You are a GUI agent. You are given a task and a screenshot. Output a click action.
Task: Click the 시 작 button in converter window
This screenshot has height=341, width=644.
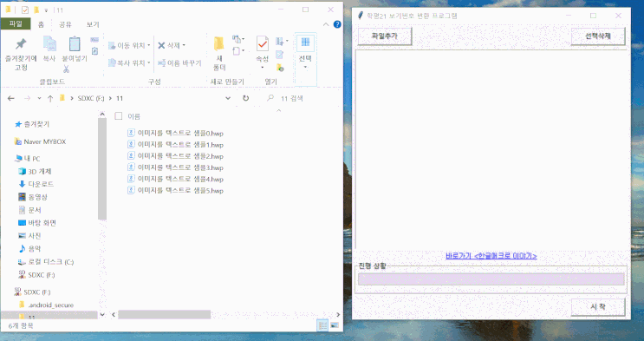[x=598, y=306]
